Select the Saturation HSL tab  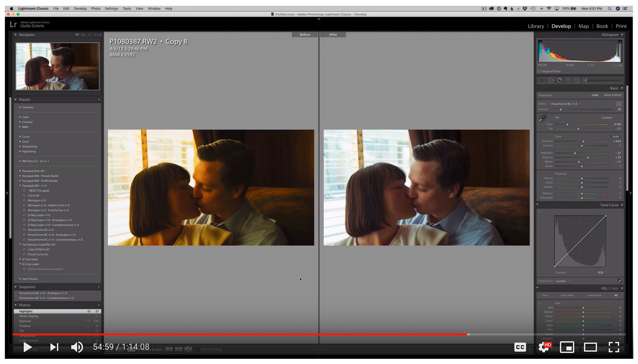pyautogui.click(x=567, y=295)
